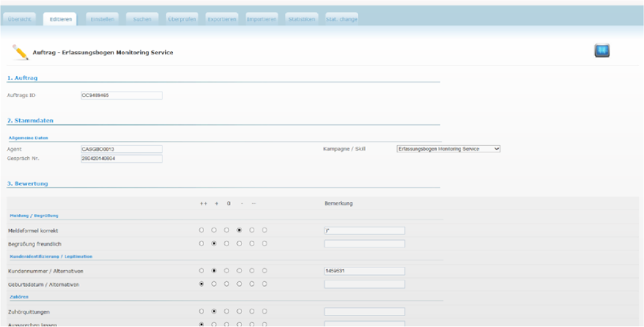Set Zuhörquittungen rating to ++
The image size is (644, 327).
(201, 311)
